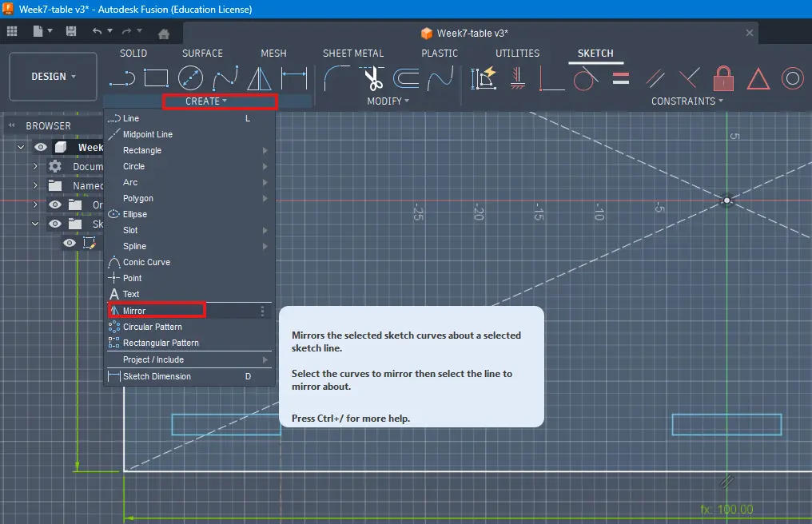This screenshot has width=812, height=524.
Task: Apply the Equal constraint icon
Action: coord(620,79)
